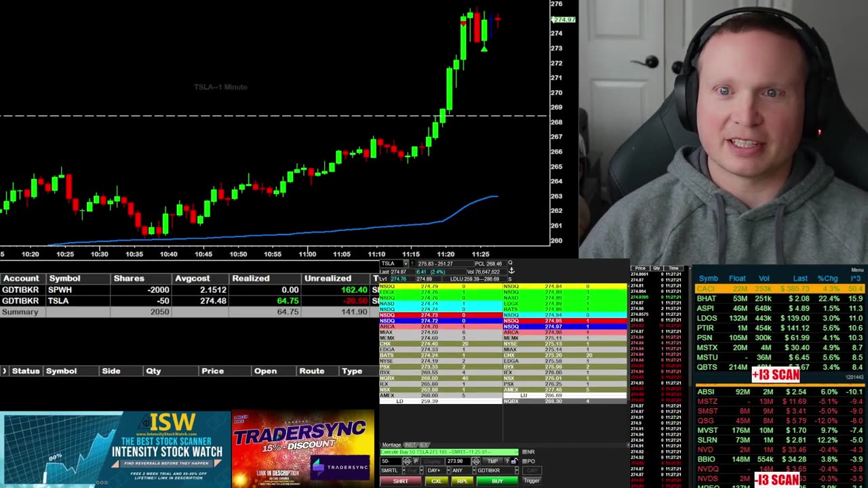Click the S icon beside LDLU range
This screenshot has width=868, height=488.
click(510, 279)
